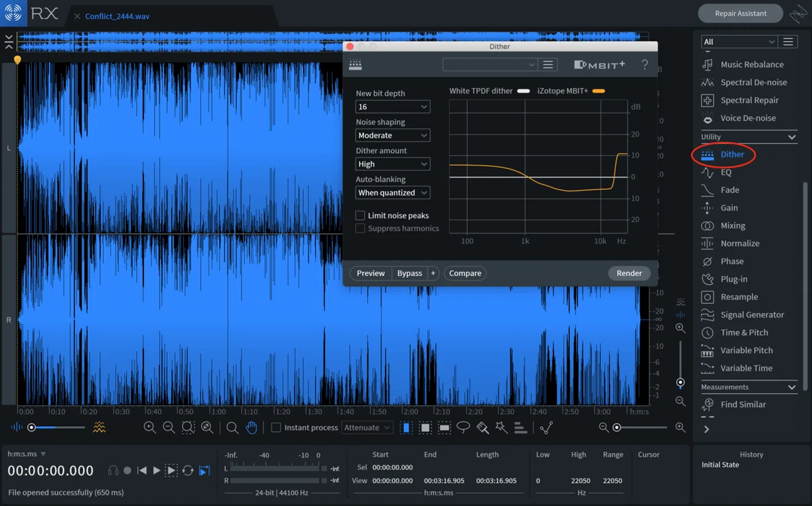812x506 pixels.
Task: Open the Normalize module
Action: [x=730, y=244]
